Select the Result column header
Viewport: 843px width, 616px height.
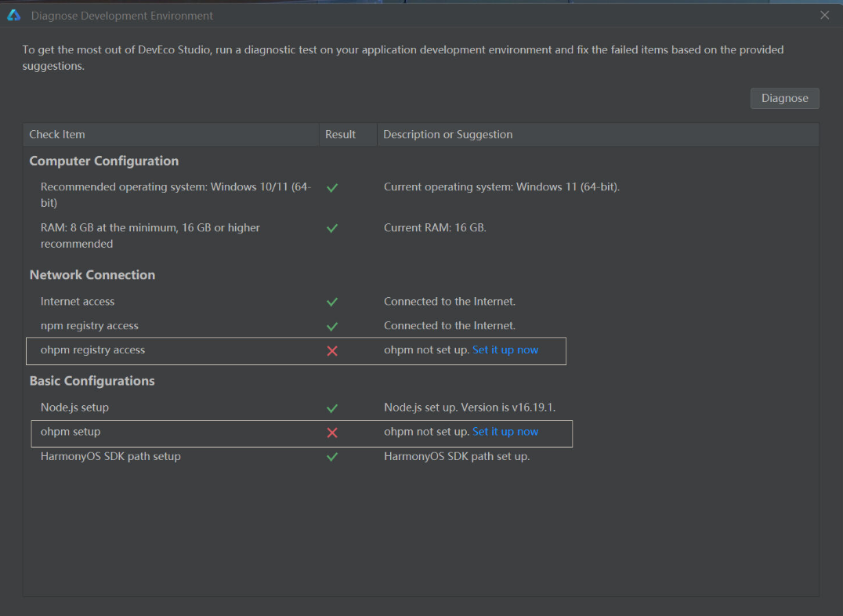[x=348, y=135]
